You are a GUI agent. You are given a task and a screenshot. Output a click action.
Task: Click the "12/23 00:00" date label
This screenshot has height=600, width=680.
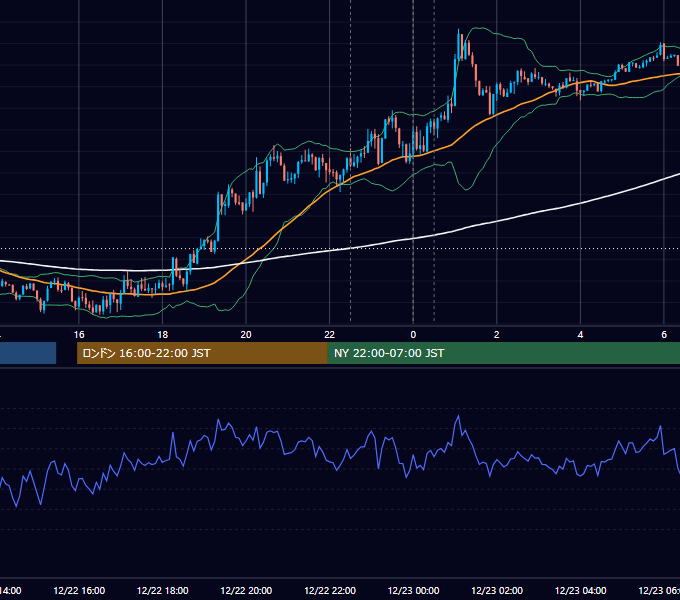[x=413, y=591]
